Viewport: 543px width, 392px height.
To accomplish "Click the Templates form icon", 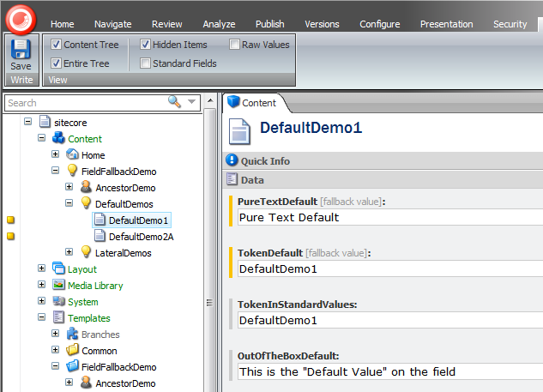I will click(x=58, y=317).
